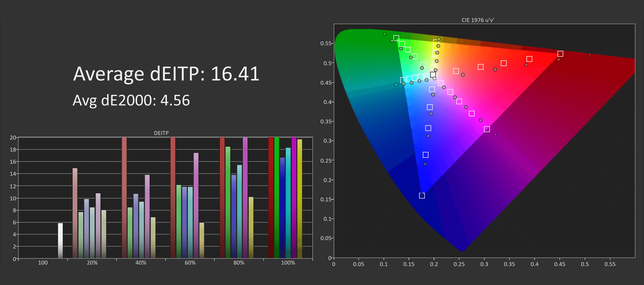644x285 pixels.
Task: Click the "40%" saturation label below the bars
Action: pos(141,263)
